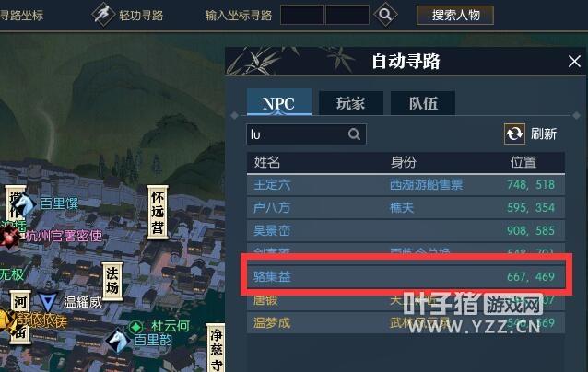Click the coordinate search magnifier diamond icon
This screenshot has width=588, height=372.
coord(385,15)
